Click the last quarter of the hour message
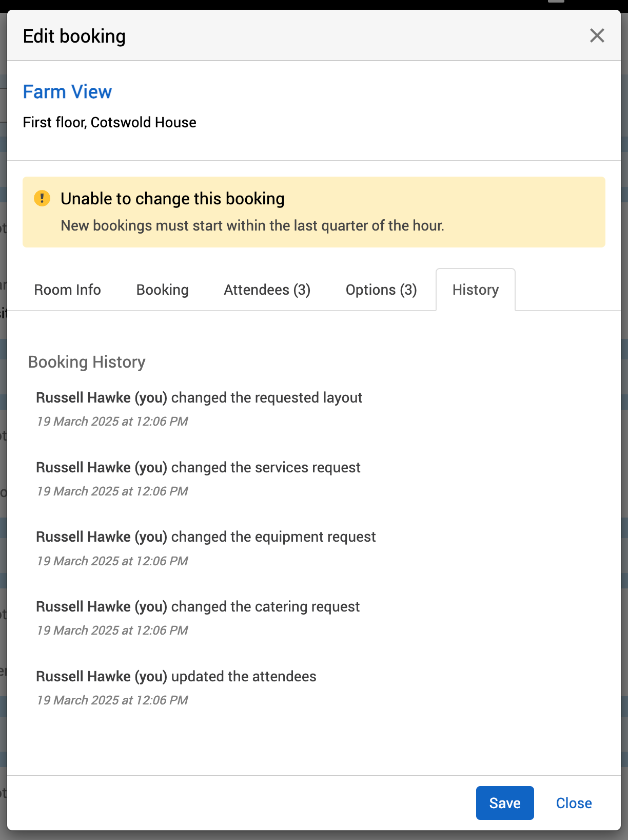 tap(252, 226)
